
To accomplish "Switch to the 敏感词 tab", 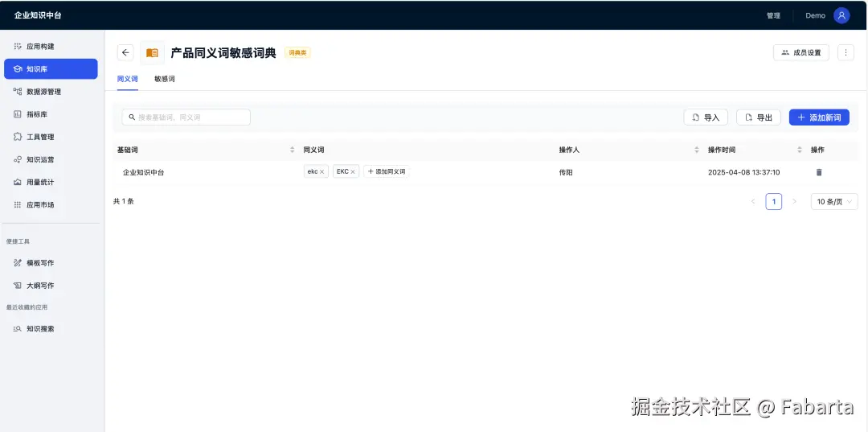I will 165,79.
